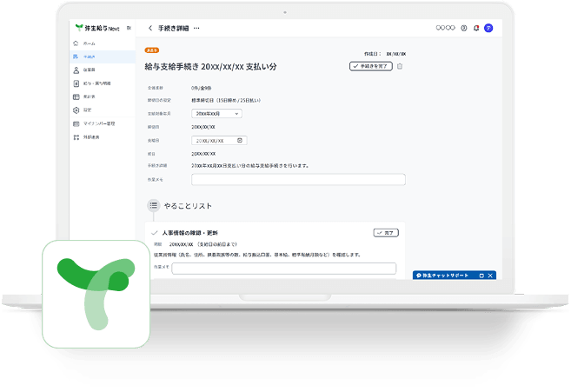The image size is (571, 392).
Task: Click the orange status badge above title
Action: [x=152, y=50]
